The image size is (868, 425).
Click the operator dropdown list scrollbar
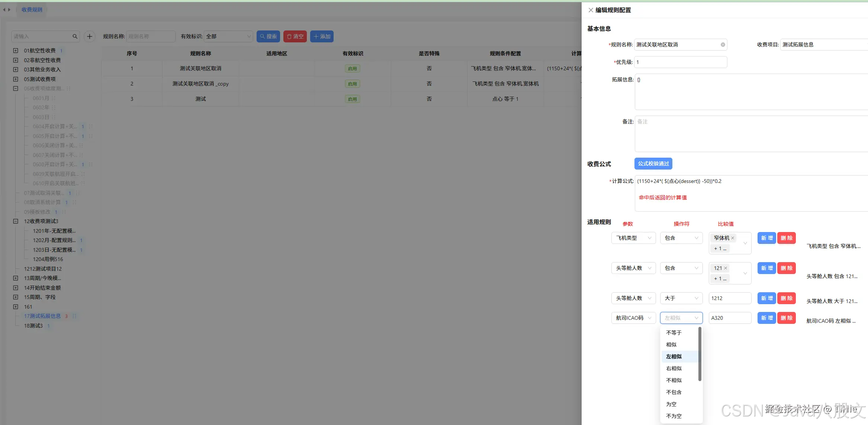pyautogui.click(x=700, y=354)
